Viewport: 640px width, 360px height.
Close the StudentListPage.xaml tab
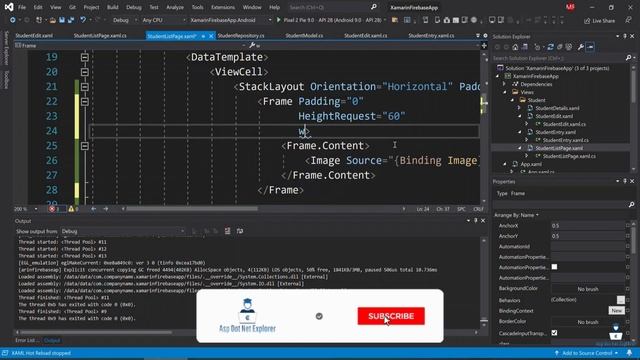(211, 36)
